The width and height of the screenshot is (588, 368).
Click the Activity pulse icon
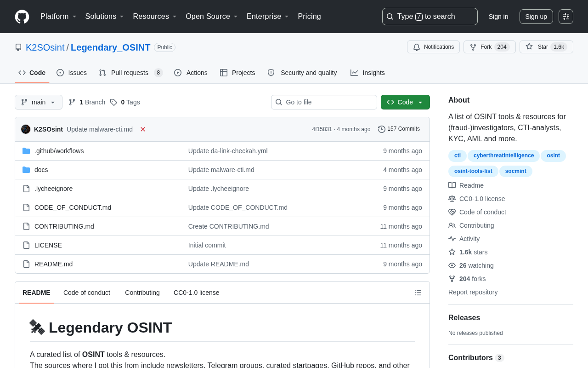[452, 239]
